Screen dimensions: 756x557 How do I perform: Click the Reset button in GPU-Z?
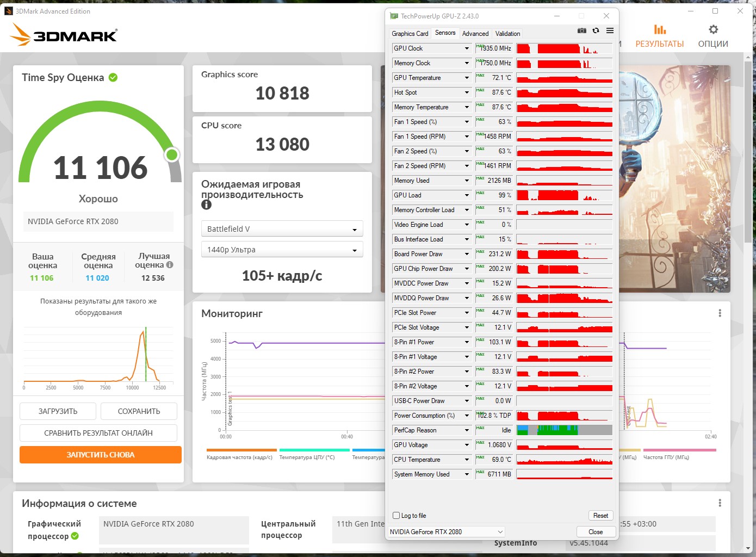coord(600,516)
